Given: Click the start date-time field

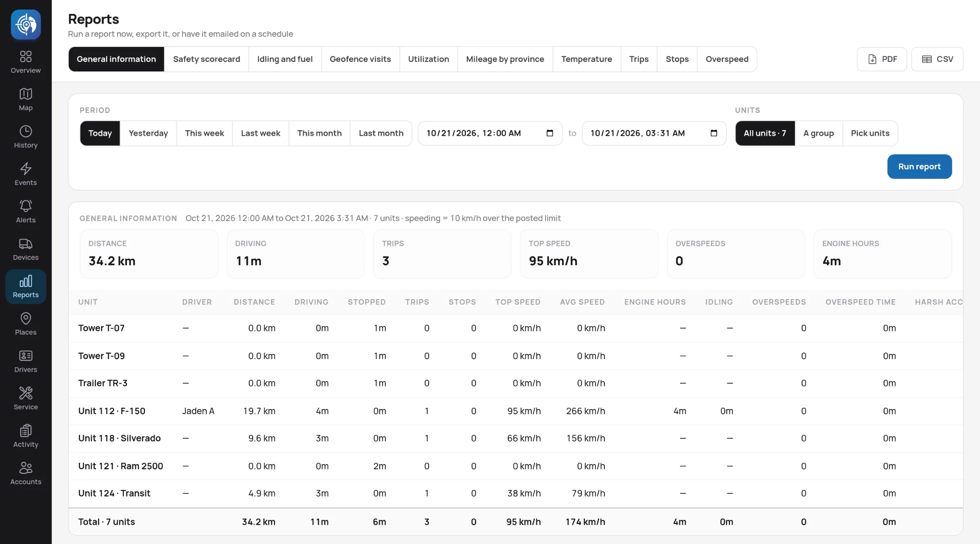Looking at the screenshot, I should (490, 133).
